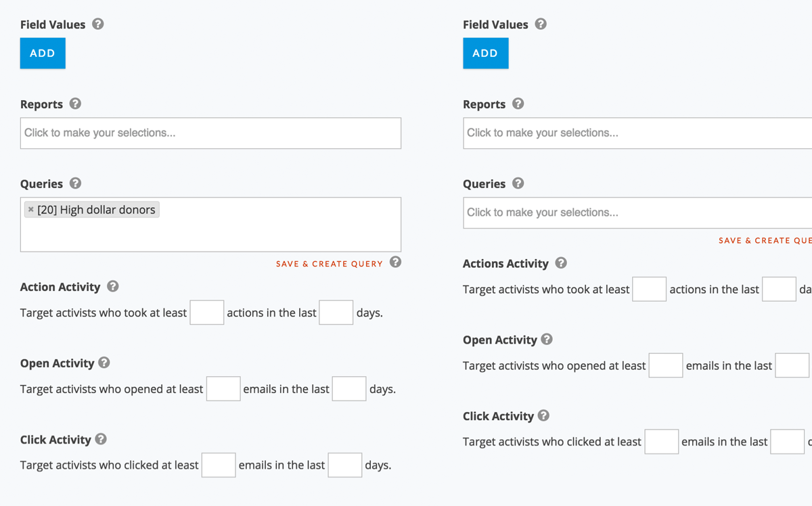This screenshot has width=812, height=506.
Task: Click the left Queries box containing High dollar donors
Action: pos(271,233)
